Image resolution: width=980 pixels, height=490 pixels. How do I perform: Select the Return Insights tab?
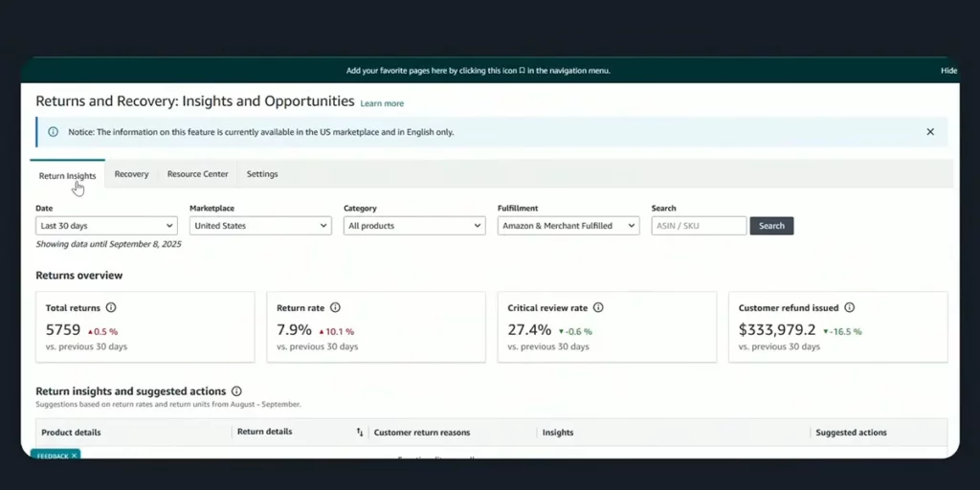click(x=67, y=176)
